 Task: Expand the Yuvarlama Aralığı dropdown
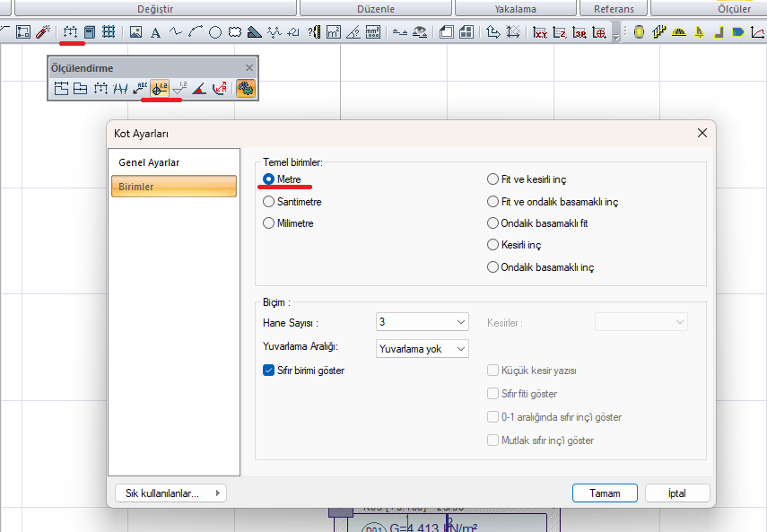click(422, 348)
